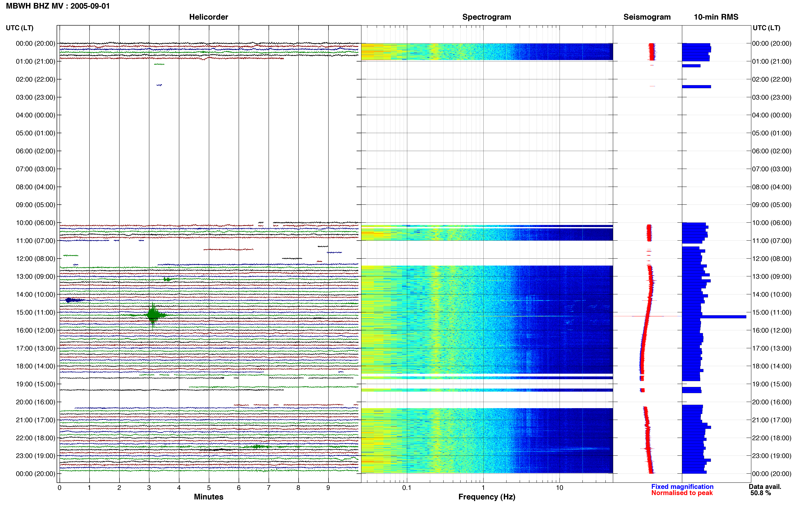The width and height of the screenshot is (812, 508).
Task: Click the 'Normalised to peak' legend text
Action: point(682,493)
